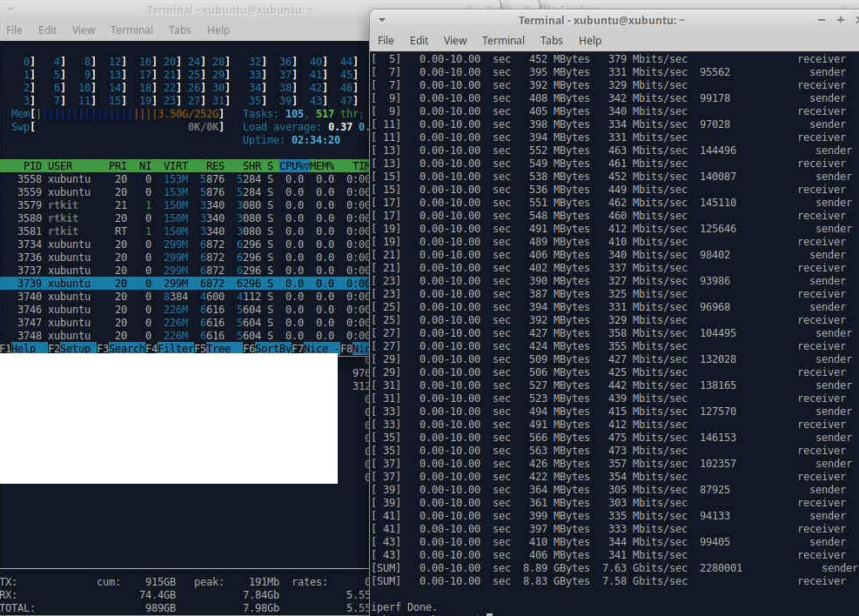Open the File menu in the front terminal
Image resolution: width=859 pixels, height=616 pixels.
pyautogui.click(x=386, y=41)
